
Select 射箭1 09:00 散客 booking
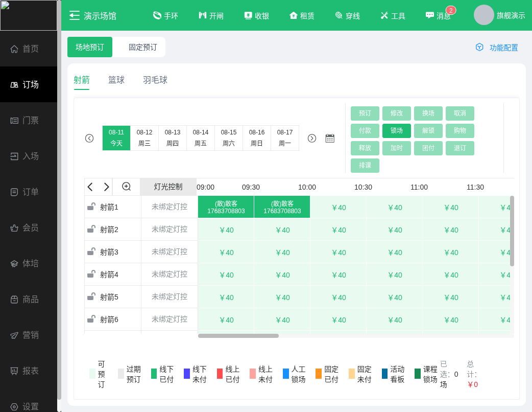click(226, 207)
